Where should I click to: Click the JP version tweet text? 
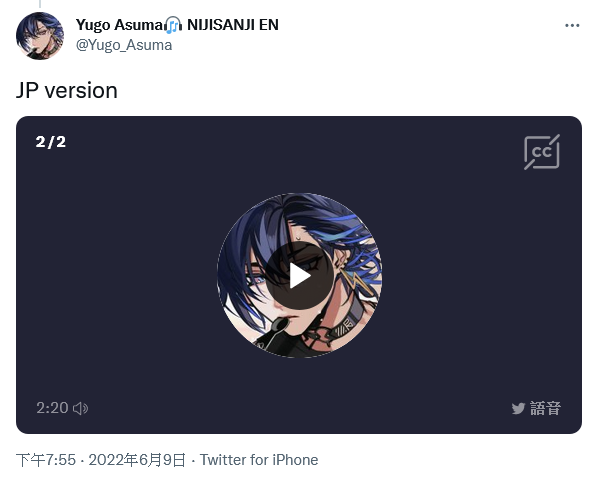tap(67, 90)
